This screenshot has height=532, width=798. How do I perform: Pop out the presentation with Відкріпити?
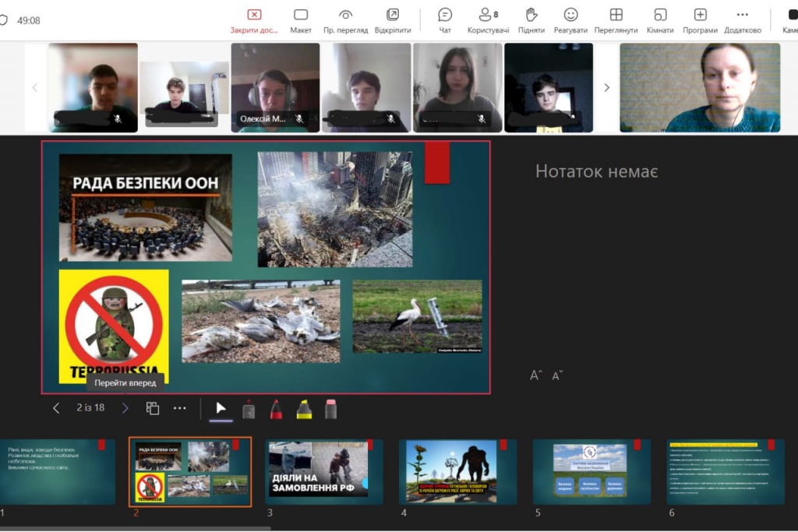393,20
